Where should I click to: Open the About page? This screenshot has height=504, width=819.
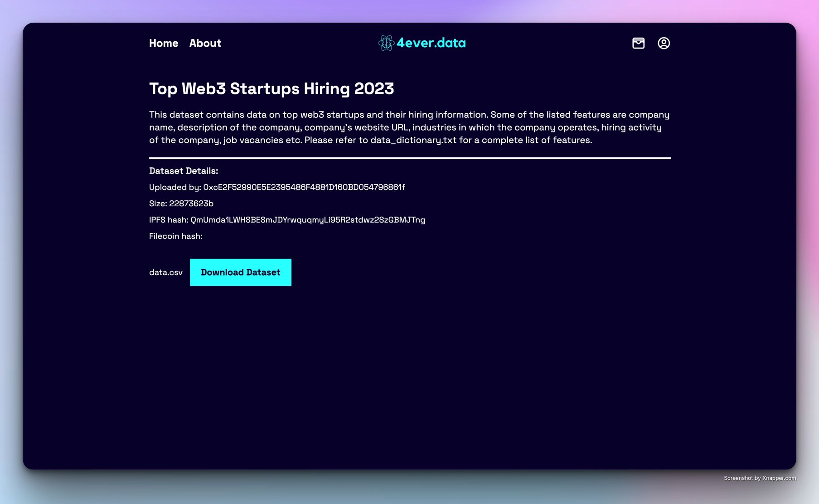click(x=205, y=43)
